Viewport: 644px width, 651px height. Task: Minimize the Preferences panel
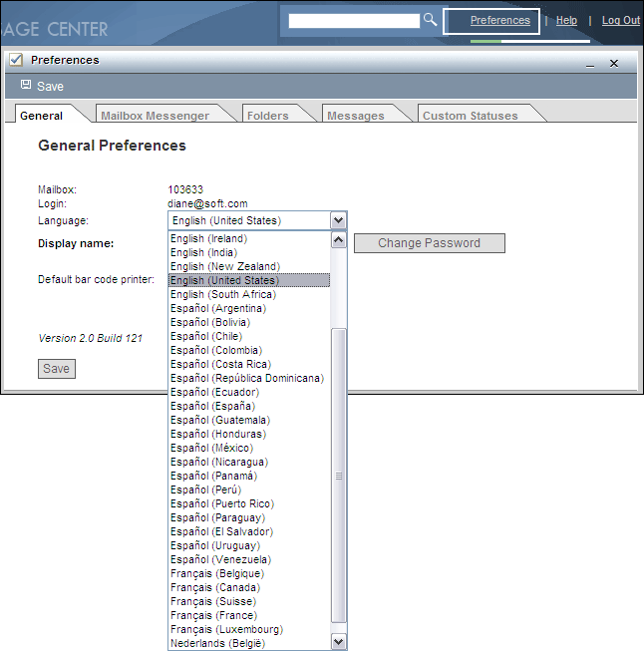(x=590, y=64)
